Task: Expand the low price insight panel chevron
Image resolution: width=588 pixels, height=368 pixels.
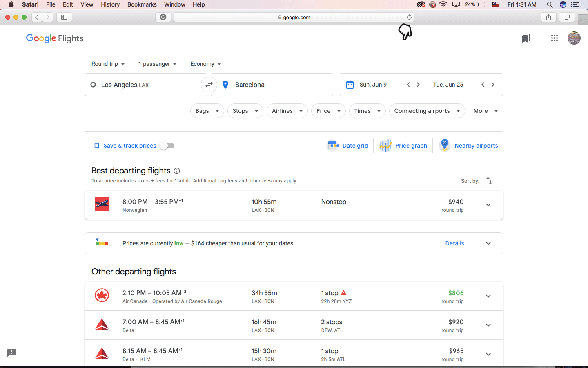Action: click(x=488, y=243)
